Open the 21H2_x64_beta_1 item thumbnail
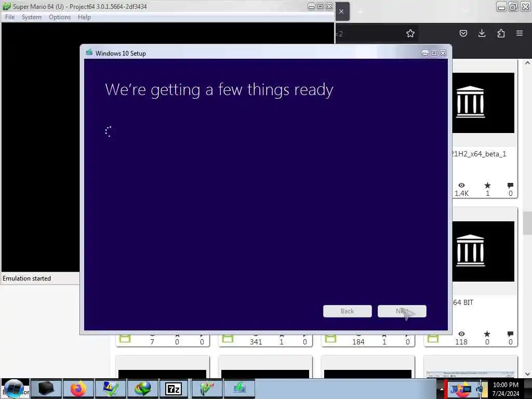 (x=483, y=103)
